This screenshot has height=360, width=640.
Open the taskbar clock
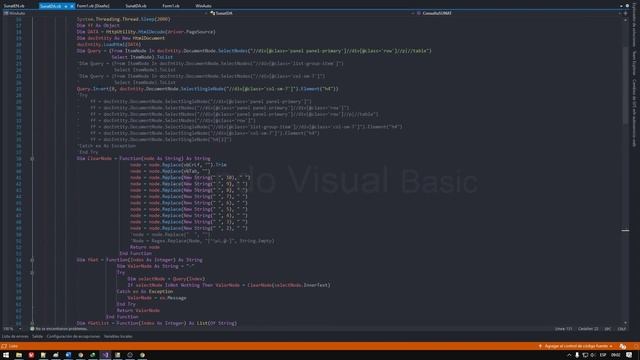[616, 355]
